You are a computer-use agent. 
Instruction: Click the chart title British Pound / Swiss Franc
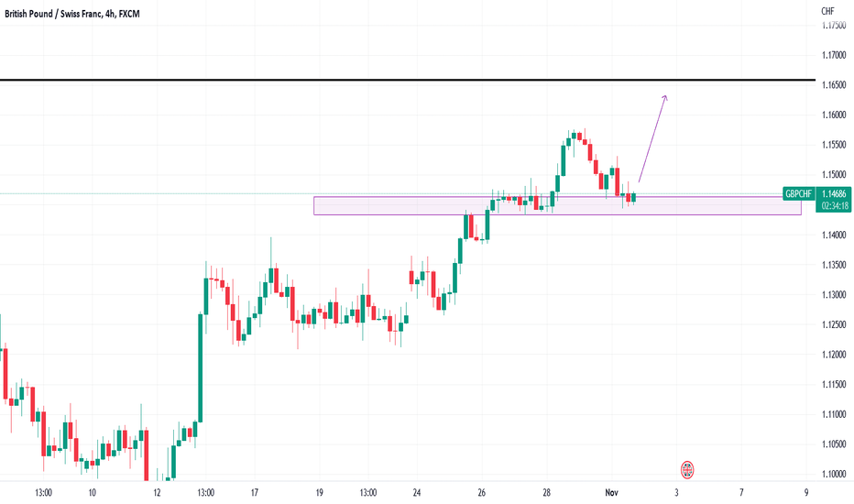[53, 14]
